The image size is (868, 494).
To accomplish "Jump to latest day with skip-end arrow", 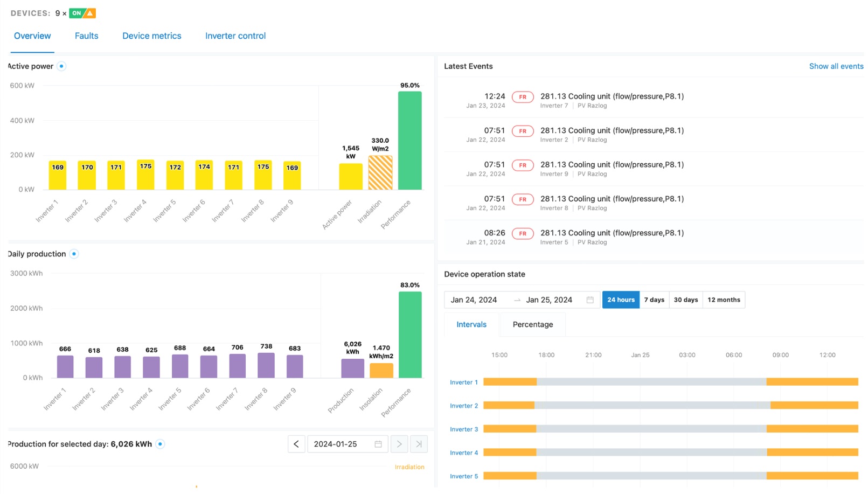I will (x=419, y=444).
